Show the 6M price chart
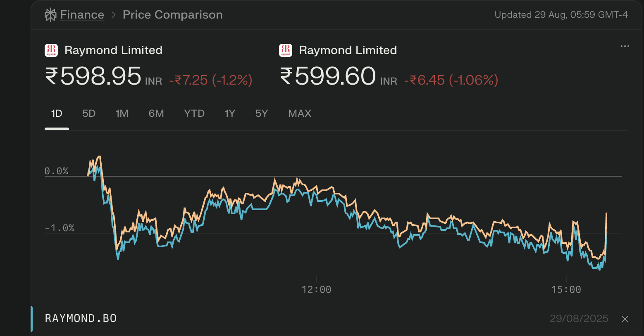The image size is (644, 336). 156,114
